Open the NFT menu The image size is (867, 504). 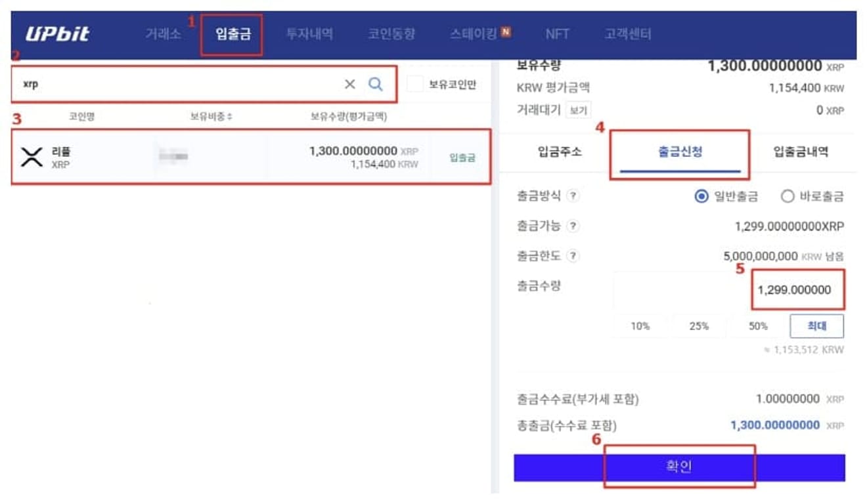(557, 33)
